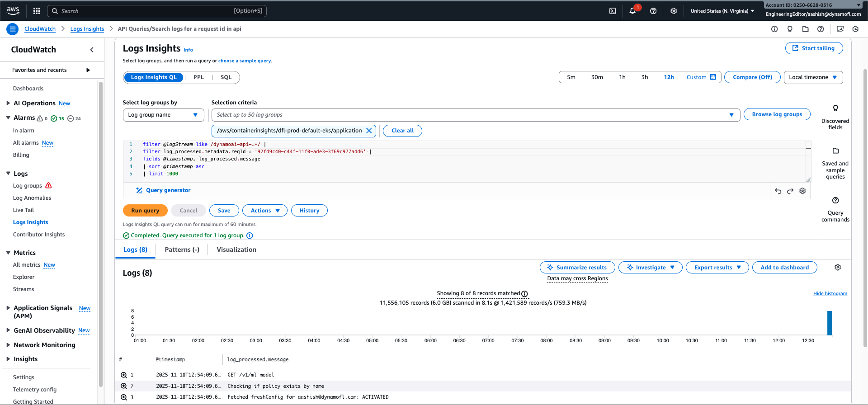Collapse the Logs section in sidebar

[x=8, y=174]
